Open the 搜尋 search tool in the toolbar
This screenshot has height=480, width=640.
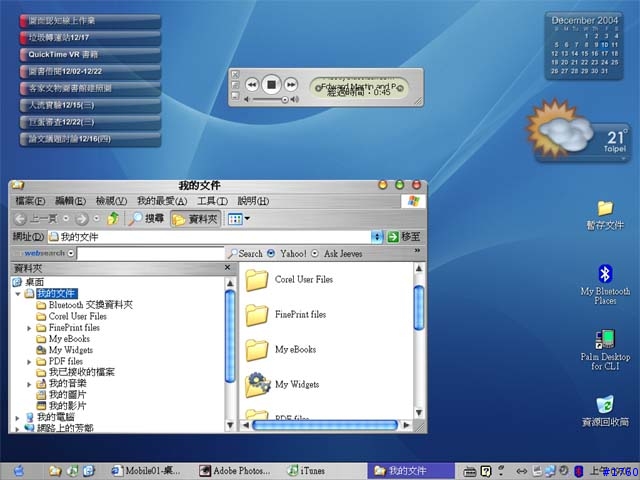tap(146, 219)
